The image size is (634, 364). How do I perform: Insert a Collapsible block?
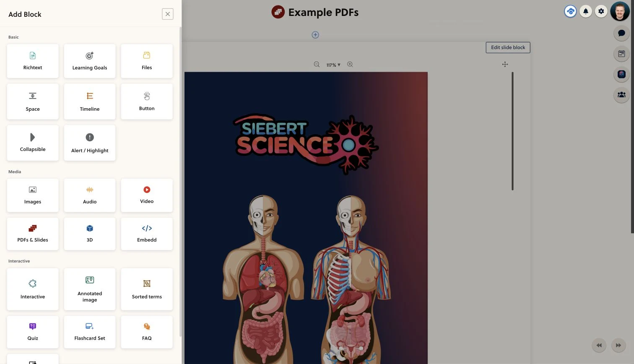tap(33, 143)
